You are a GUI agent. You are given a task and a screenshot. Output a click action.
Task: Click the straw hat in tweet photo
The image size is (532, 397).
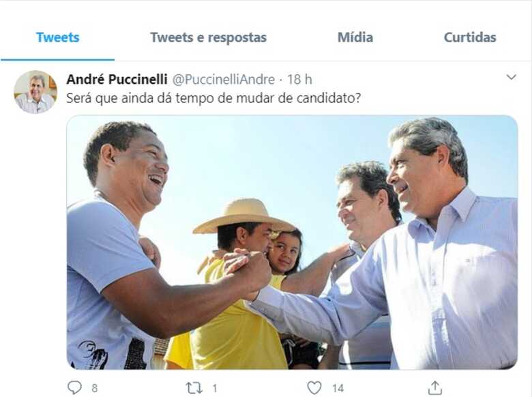(243, 216)
